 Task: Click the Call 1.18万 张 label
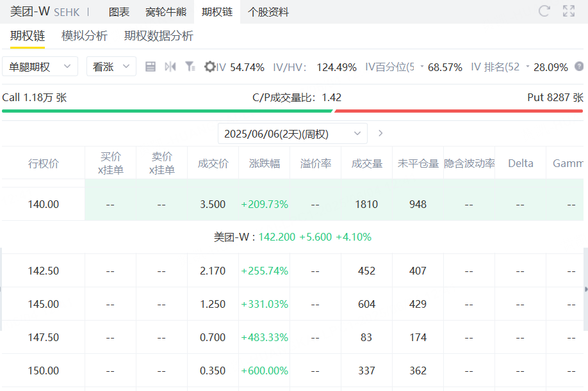click(x=35, y=97)
